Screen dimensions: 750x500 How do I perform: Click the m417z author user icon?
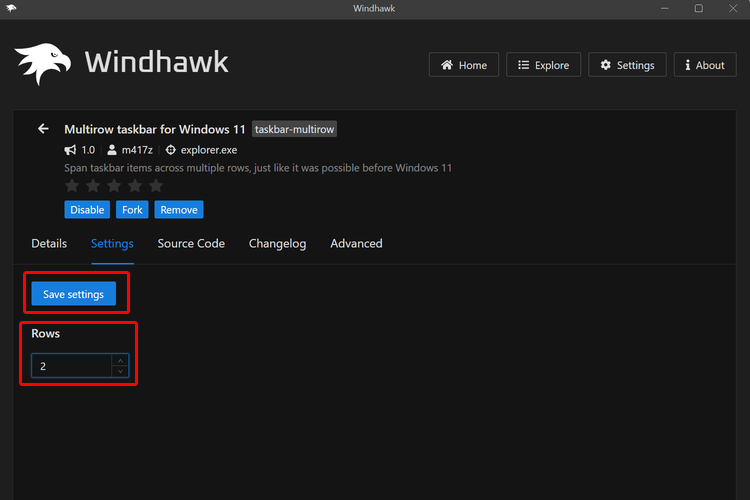click(x=112, y=150)
